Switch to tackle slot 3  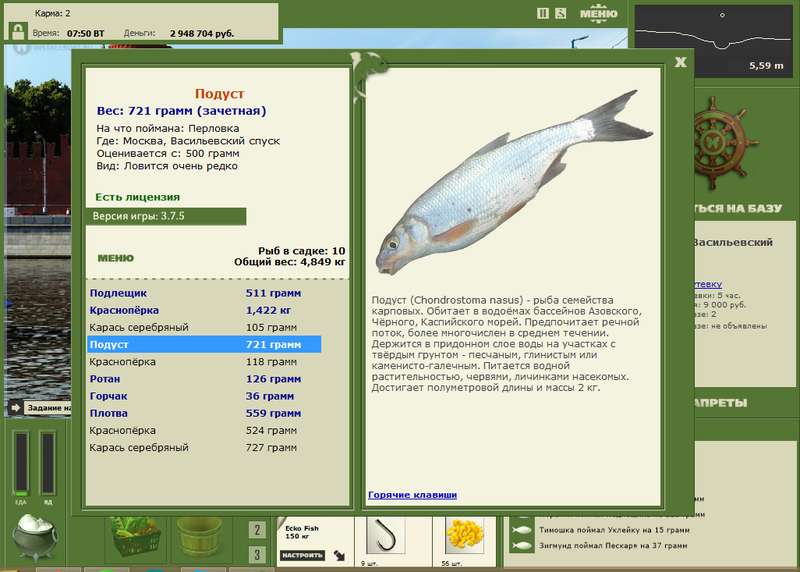[x=257, y=555]
